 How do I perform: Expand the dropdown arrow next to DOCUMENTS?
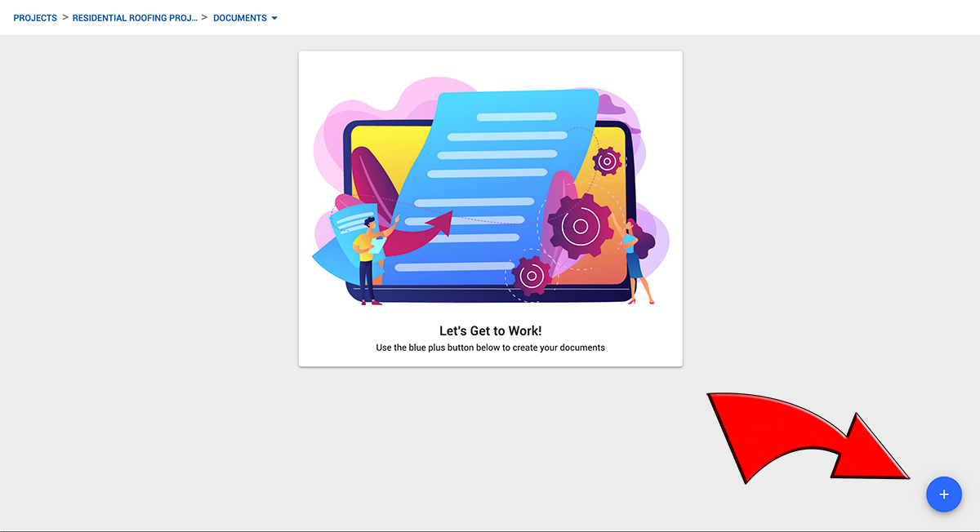click(x=274, y=18)
